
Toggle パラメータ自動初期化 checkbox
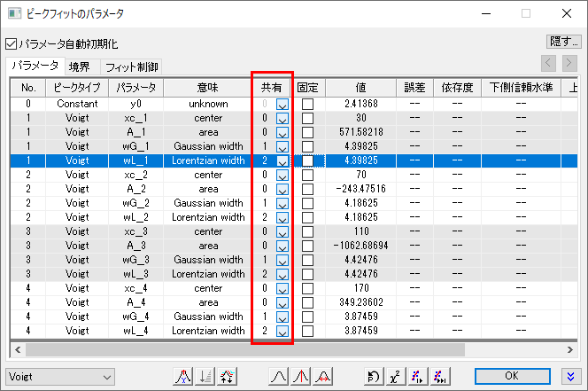pyautogui.click(x=12, y=44)
